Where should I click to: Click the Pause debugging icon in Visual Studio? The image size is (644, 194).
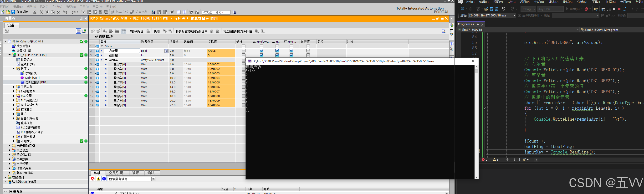point(614,9)
